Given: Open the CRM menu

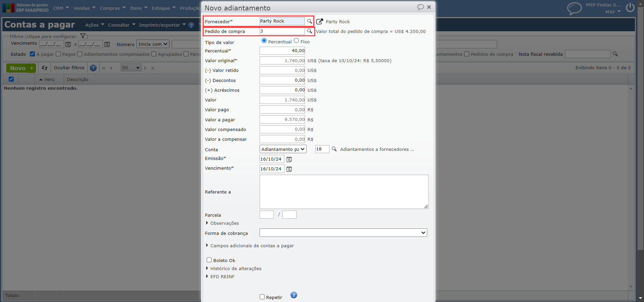Looking at the screenshot, I should coord(61,8).
